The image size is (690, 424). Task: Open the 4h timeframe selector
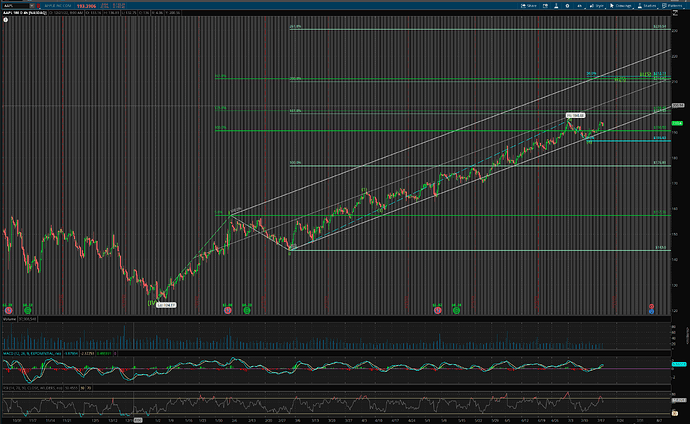click(579, 6)
